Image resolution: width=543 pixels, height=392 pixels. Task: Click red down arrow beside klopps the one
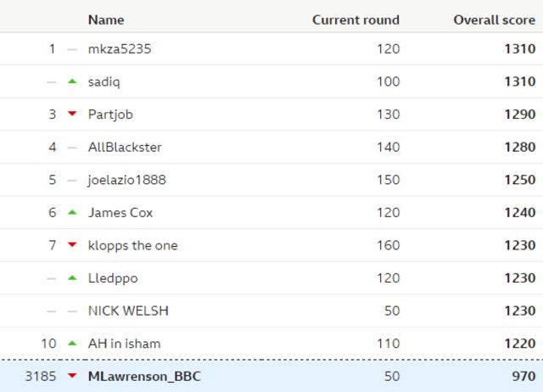pyautogui.click(x=72, y=245)
